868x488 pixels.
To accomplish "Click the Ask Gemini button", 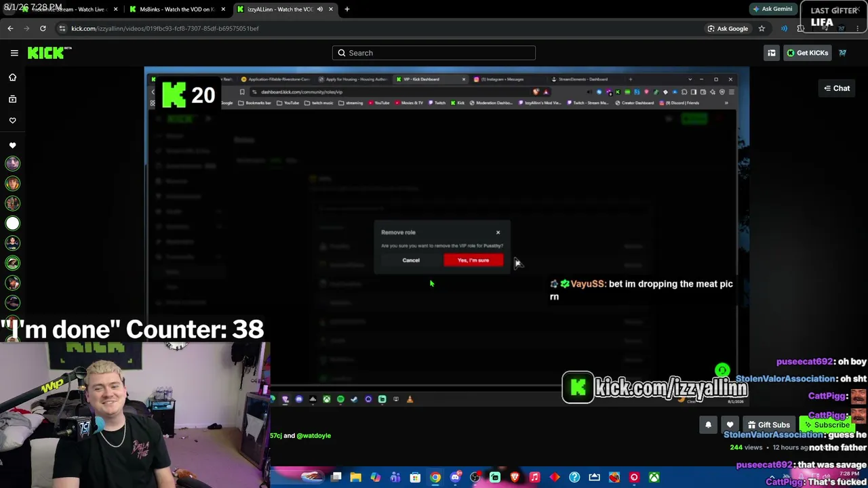I will click(x=772, y=9).
